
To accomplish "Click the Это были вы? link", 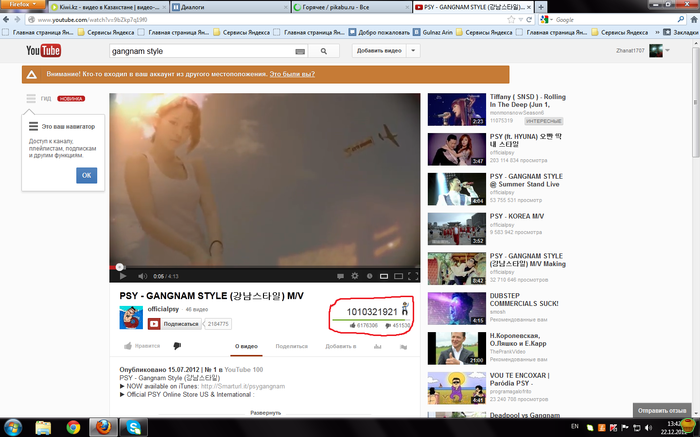I will coord(292,74).
